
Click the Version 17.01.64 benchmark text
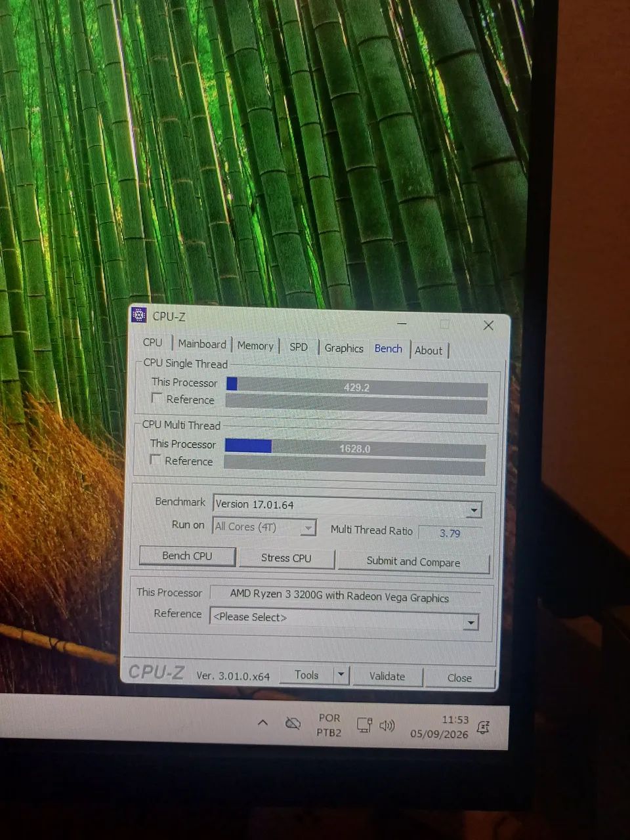tap(255, 504)
